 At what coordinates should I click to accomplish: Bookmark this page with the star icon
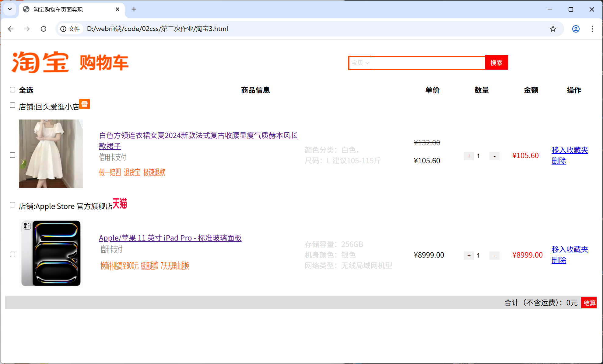click(x=553, y=29)
